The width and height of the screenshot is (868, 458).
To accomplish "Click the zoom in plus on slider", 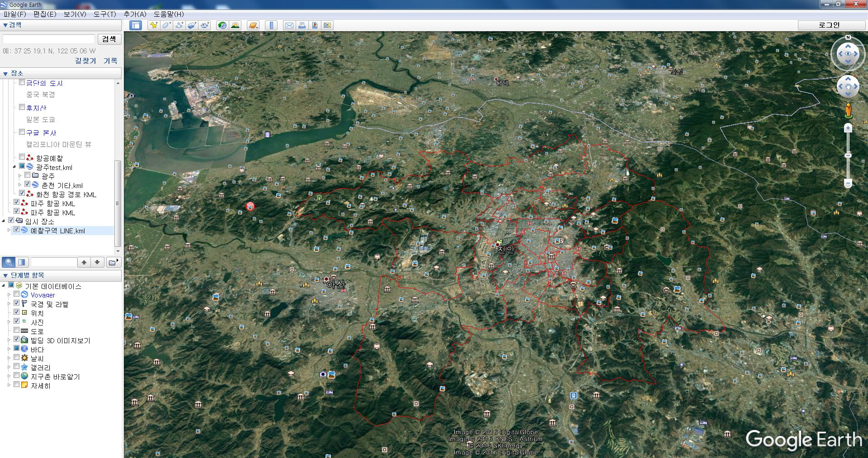I will (848, 128).
